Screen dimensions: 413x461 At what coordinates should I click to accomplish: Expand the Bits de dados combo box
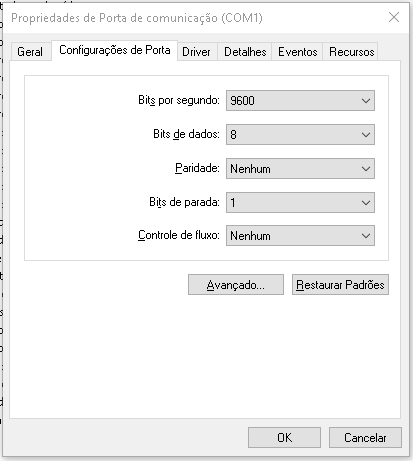pyautogui.click(x=300, y=134)
